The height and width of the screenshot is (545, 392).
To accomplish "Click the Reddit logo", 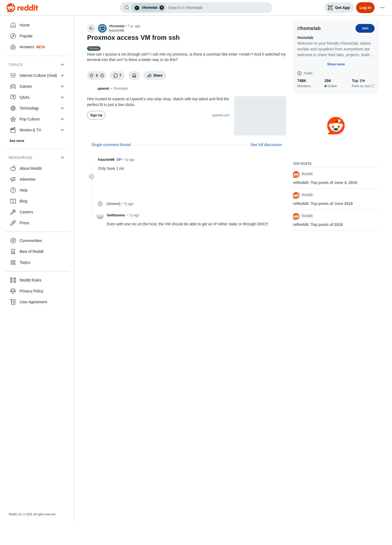I will point(22,8).
